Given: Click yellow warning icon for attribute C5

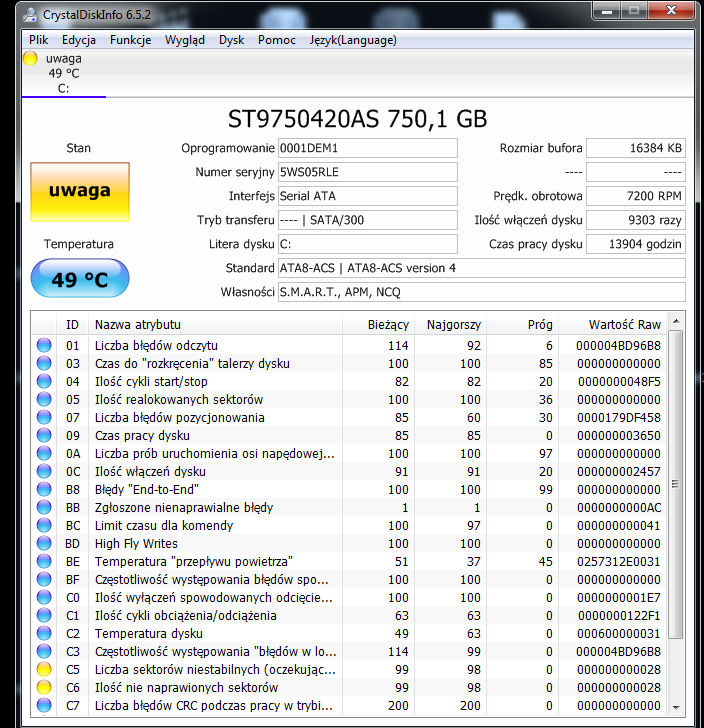Looking at the screenshot, I should point(44,670).
